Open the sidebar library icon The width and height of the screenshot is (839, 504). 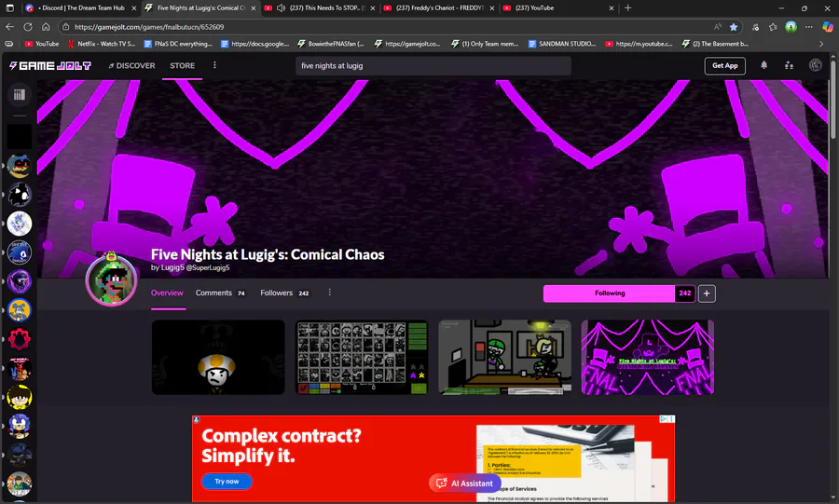[20, 95]
